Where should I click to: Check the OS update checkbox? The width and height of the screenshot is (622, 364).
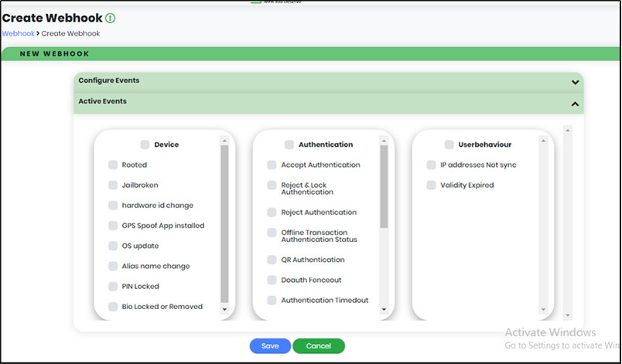pyautogui.click(x=113, y=246)
